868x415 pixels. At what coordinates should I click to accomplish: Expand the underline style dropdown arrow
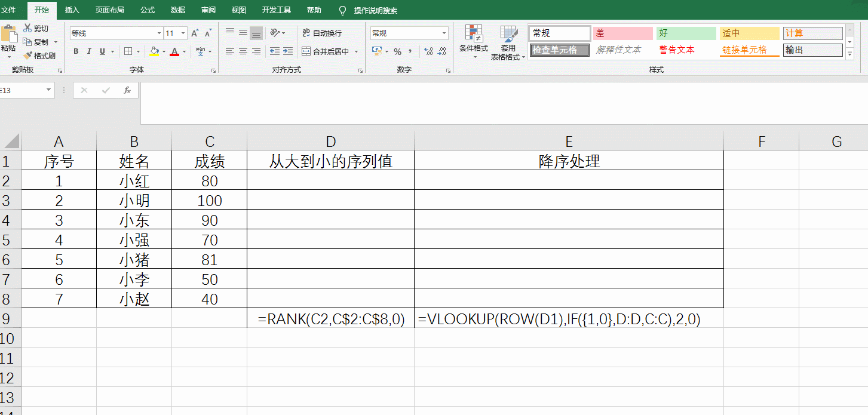pyautogui.click(x=112, y=52)
